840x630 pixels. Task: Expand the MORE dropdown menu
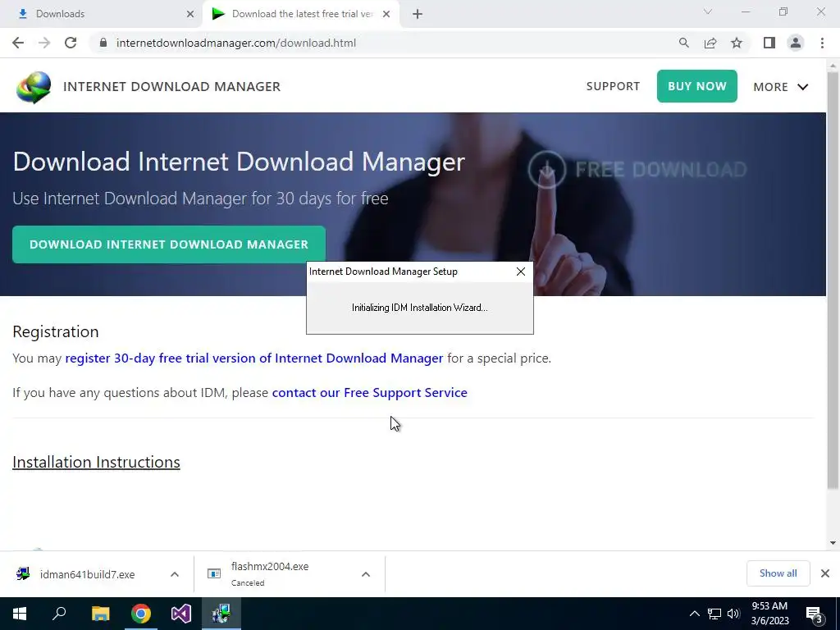tap(781, 87)
